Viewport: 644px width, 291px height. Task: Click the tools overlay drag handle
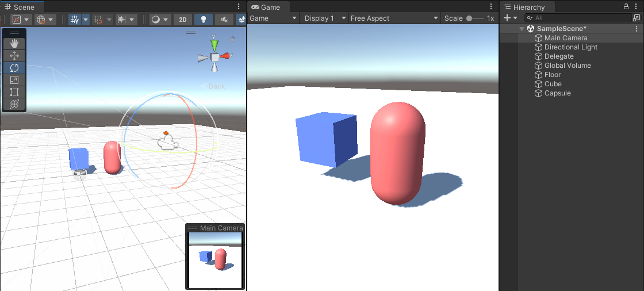(x=14, y=32)
